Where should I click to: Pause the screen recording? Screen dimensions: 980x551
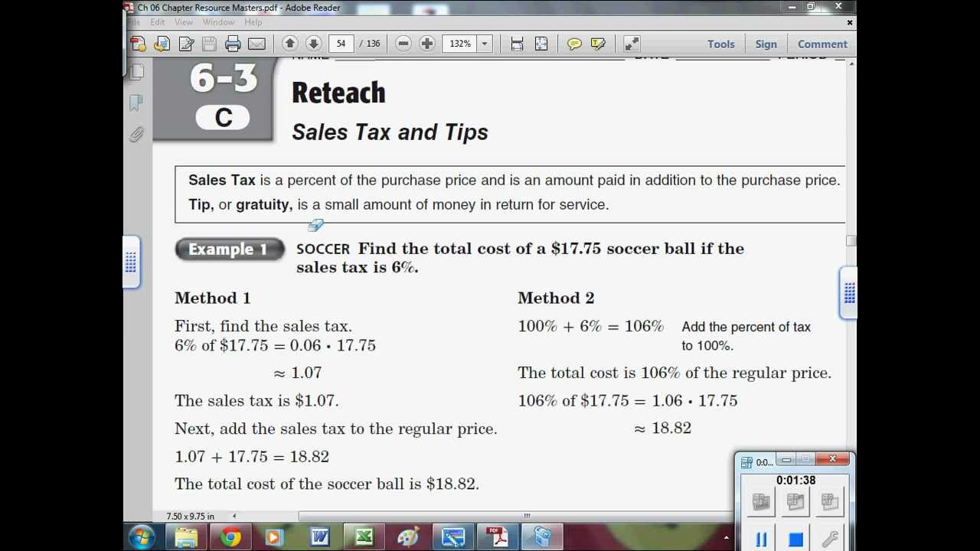[761, 540]
